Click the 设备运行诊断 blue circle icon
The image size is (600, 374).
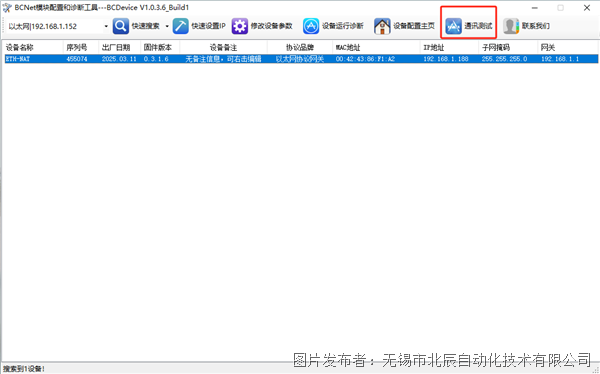click(311, 26)
